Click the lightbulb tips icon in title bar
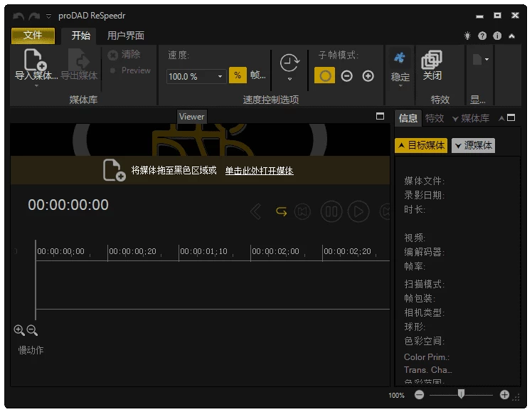This screenshot has height=412, width=532. [x=467, y=36]
